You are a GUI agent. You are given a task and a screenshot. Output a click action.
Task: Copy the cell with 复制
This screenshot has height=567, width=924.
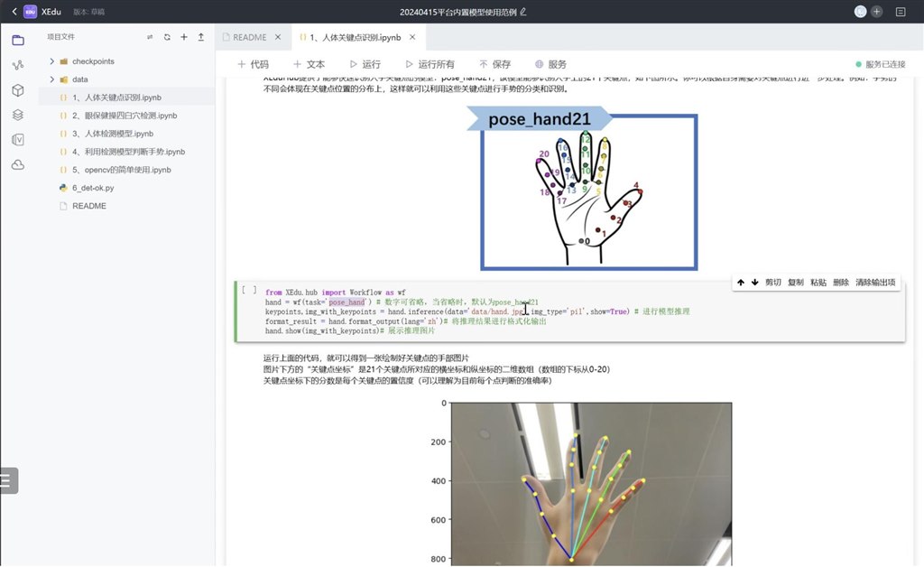click(x=796, y=283)
